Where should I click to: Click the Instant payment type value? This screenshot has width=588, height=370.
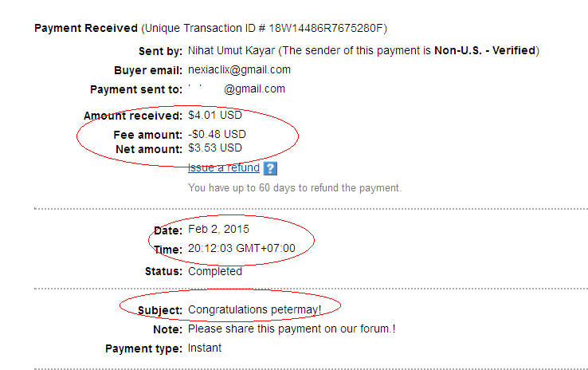click(205, 348)
